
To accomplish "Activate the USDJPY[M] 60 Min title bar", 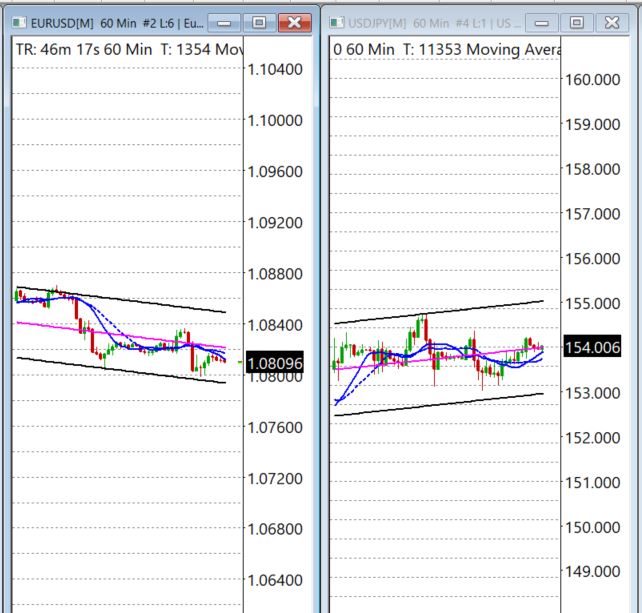I will (434, 23).
